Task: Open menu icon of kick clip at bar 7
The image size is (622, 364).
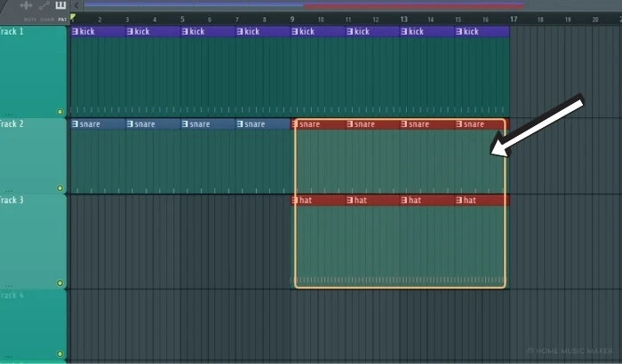Action: point(240,32)
